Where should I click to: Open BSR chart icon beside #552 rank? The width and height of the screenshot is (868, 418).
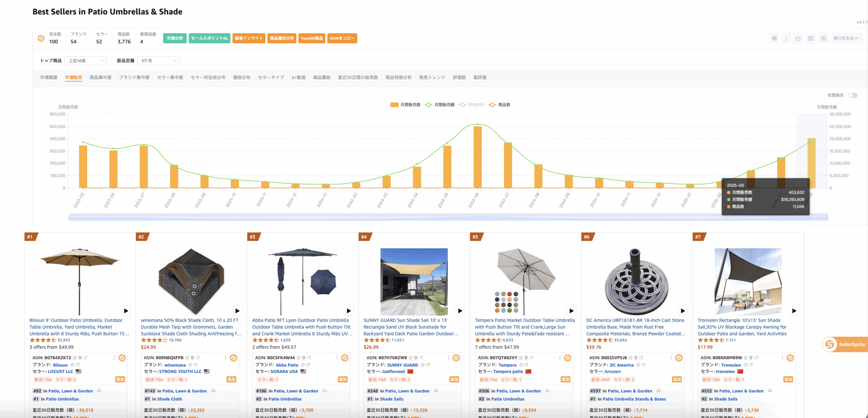(770, 391)
